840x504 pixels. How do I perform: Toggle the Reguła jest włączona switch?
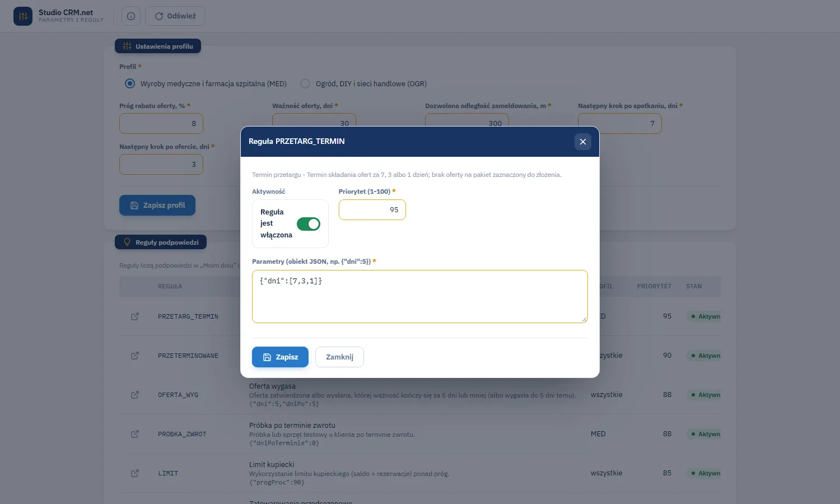309,224
